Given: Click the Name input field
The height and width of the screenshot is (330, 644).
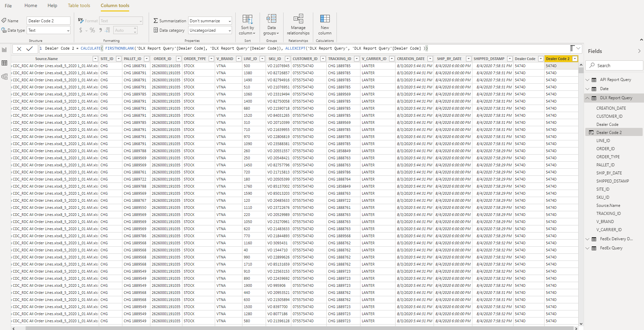Looking at the screenshot, I should pos(49,21).
